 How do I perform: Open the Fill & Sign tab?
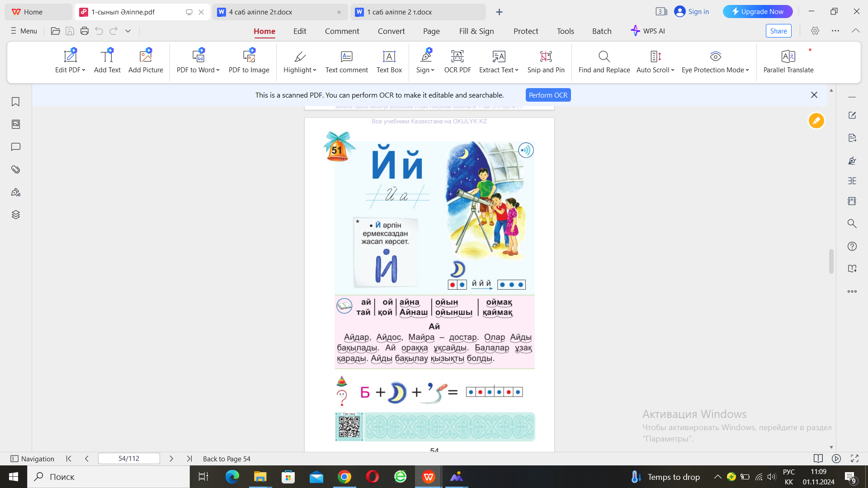476,31
